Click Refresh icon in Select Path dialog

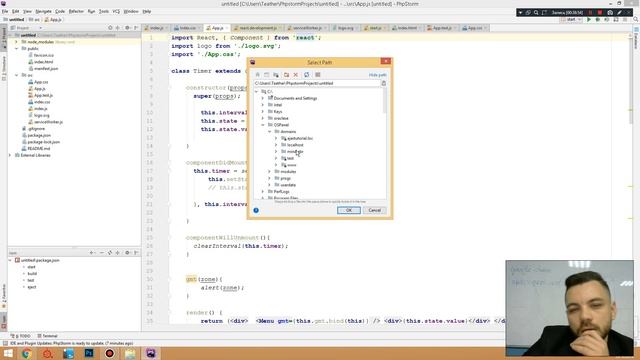pyautogui.click(x=307, y=75)
